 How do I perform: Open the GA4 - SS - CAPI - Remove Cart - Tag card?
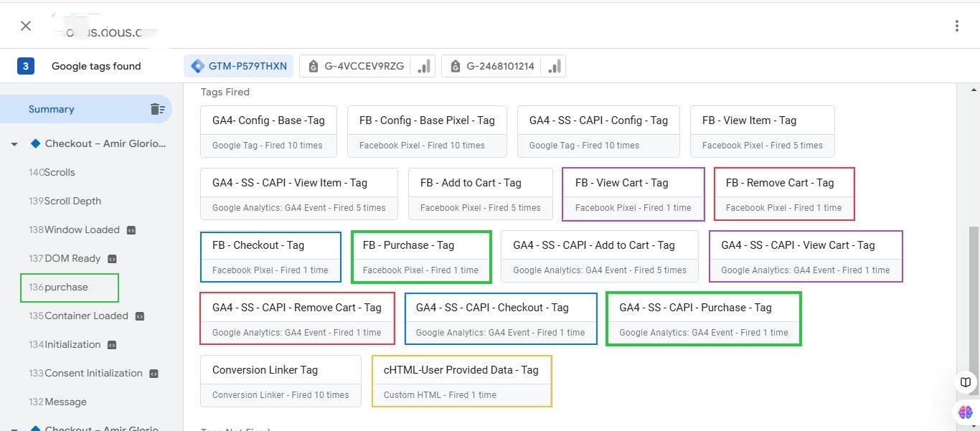pyautogui.click(x=298, y=319)
